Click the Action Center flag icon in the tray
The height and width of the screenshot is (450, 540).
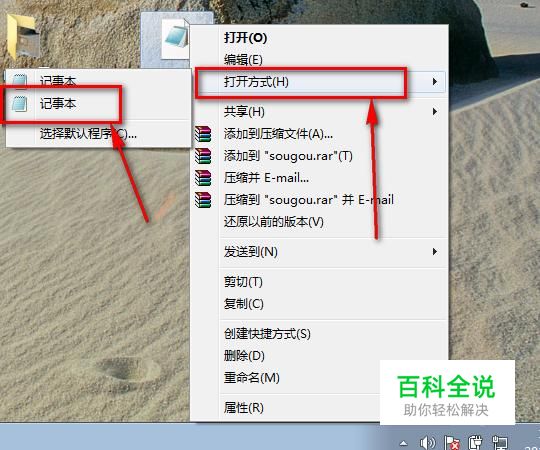452,442
